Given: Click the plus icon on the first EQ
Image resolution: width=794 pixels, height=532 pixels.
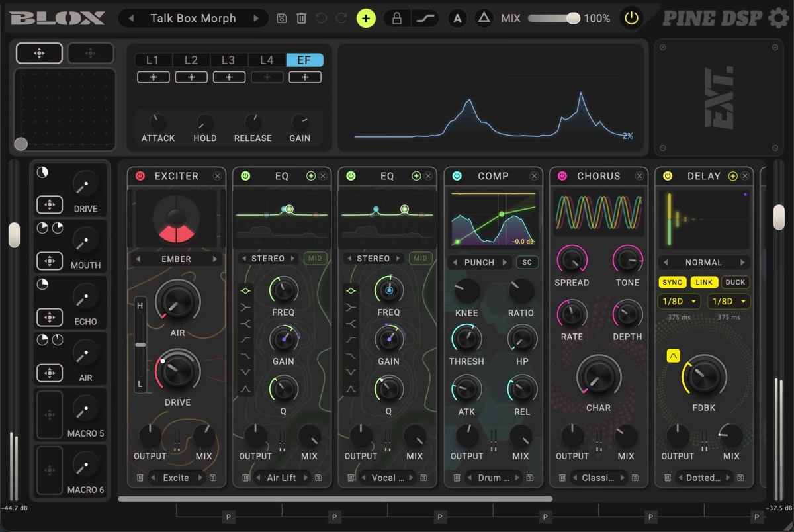Looking at the screenshot, I should (311, 176).
